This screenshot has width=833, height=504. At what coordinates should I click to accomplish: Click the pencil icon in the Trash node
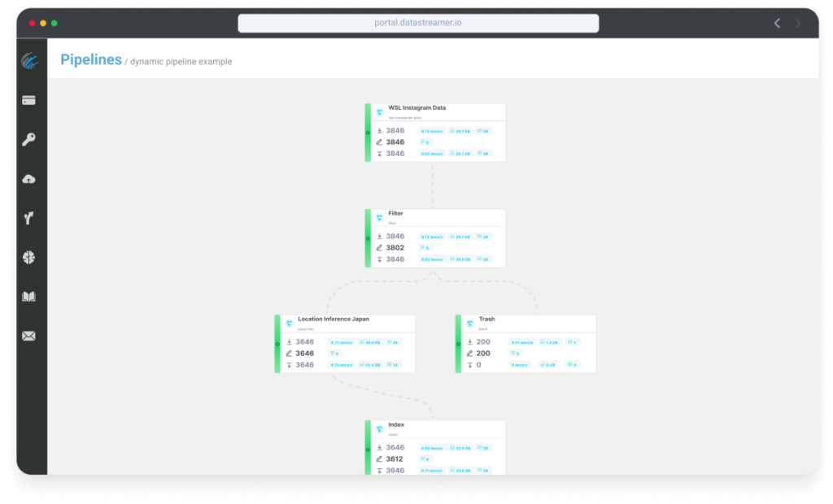(x=469, y=354)
